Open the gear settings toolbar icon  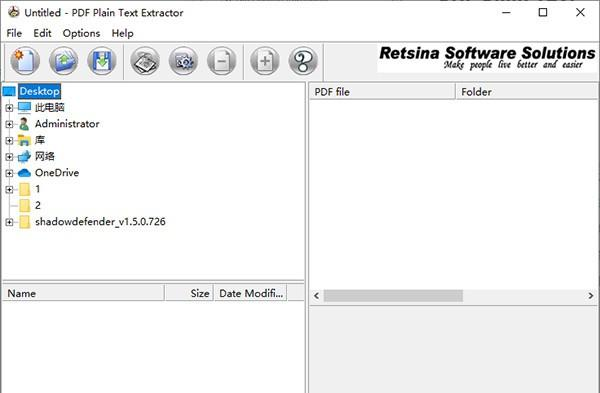183,61
